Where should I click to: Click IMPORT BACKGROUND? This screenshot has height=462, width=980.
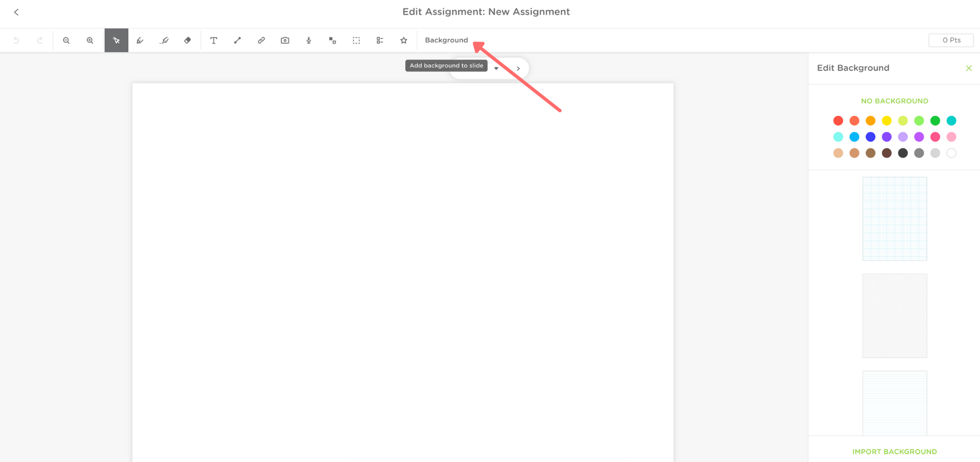pyautogui.click(x=894, y=451)
